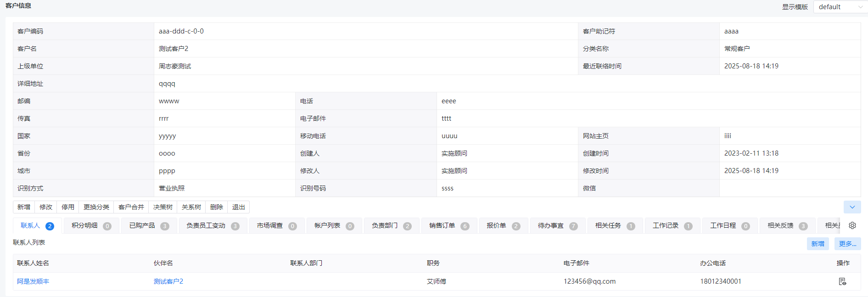
Task: Go to the 待办事宜 tab
Action: coord(557,226)
